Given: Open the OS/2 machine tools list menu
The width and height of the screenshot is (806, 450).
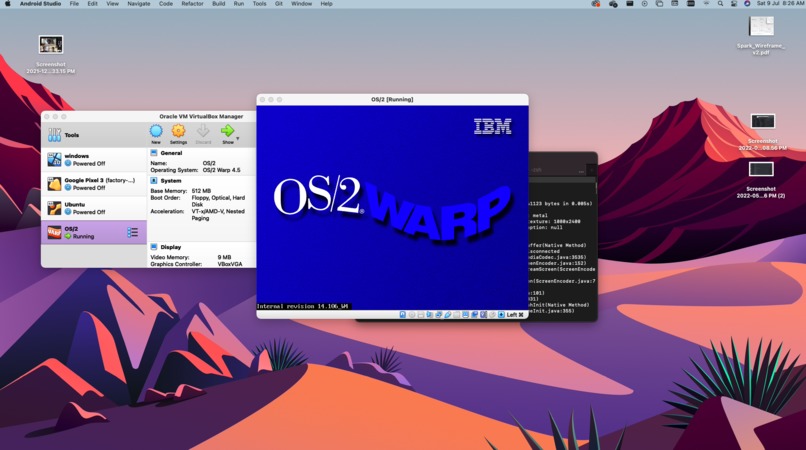Looking at the screenshot, I should (x=133, y=232).
